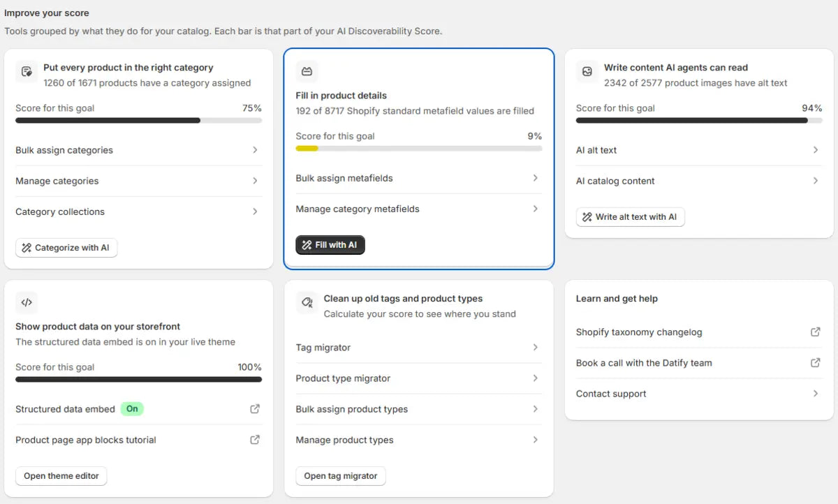
Task: Click the category tag icon on first card
Action: (x=27, y=71)
